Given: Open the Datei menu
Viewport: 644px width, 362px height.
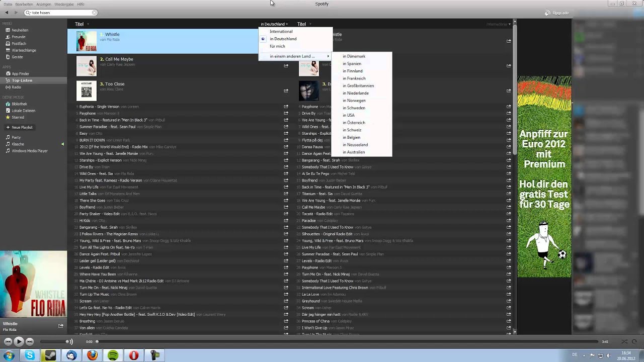Looking at the screenshot, I should [x=8, y=4].
